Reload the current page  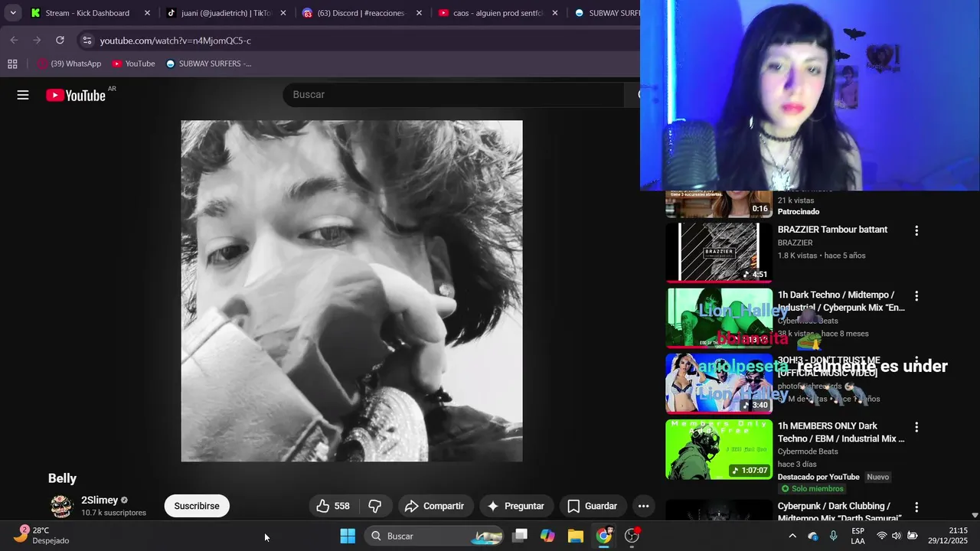pyautogui.click(x=60, y=40)
